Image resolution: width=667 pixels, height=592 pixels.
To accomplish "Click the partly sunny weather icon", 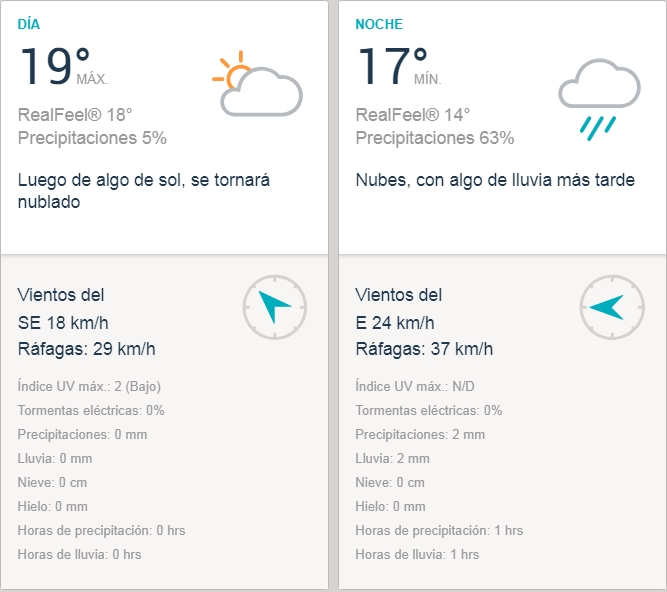I will pyautogui.click(x=257, y=84).
